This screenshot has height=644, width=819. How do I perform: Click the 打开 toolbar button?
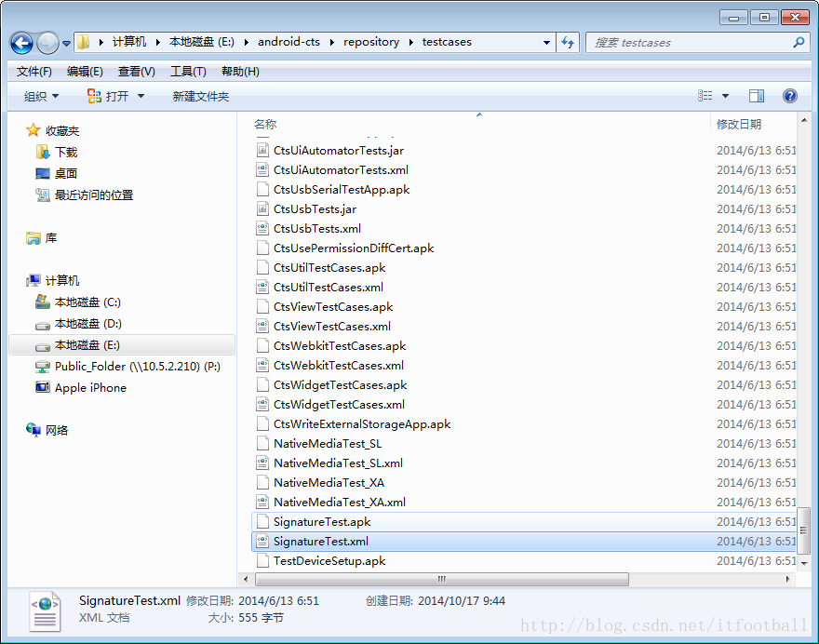[x=109, y=96]
